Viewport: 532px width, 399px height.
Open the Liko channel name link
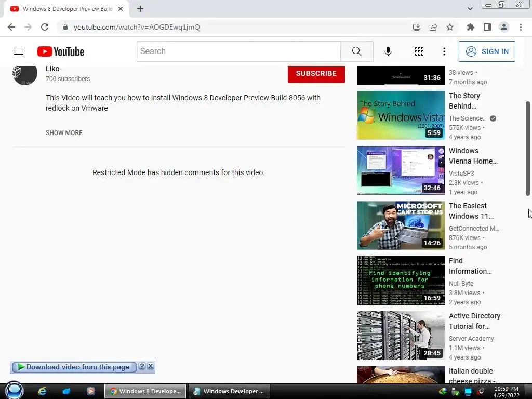(x=52, y=69)
